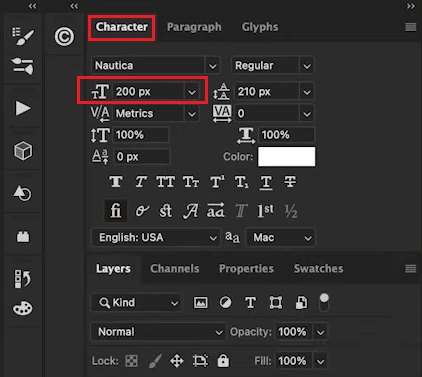The image size is (422, 377).
Task: Open the Plugins panel icon
Action: pyautogui.click(x=23, y=237)
